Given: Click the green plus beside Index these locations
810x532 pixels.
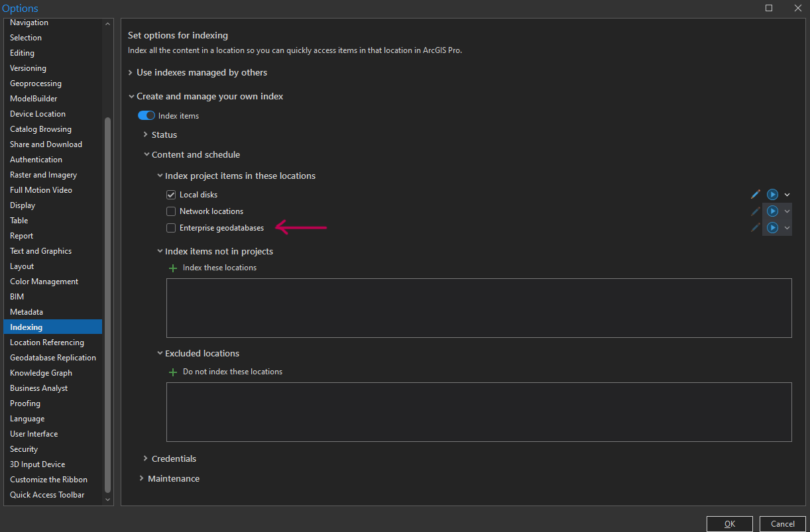Looking at the screenshot, I should pyautogui.click(x=173, y=268).
